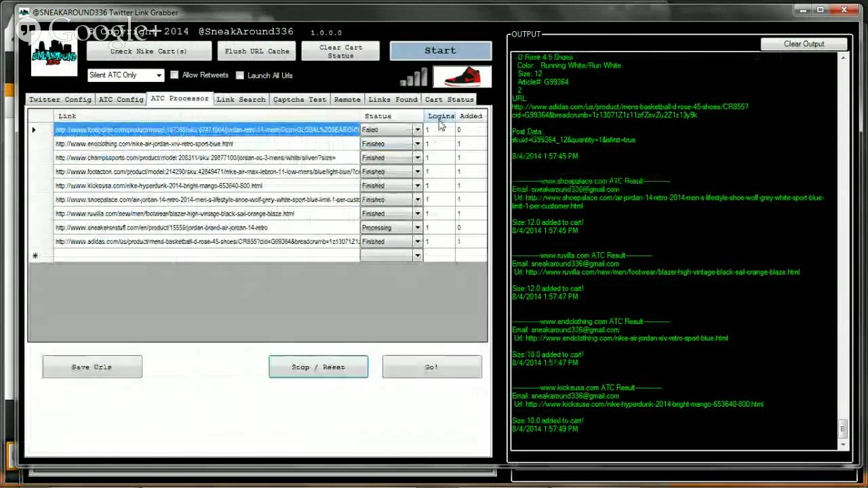Click the Save Urls button
The height and width of the screenshot is (488, 868).
click(x=92, y=367)
